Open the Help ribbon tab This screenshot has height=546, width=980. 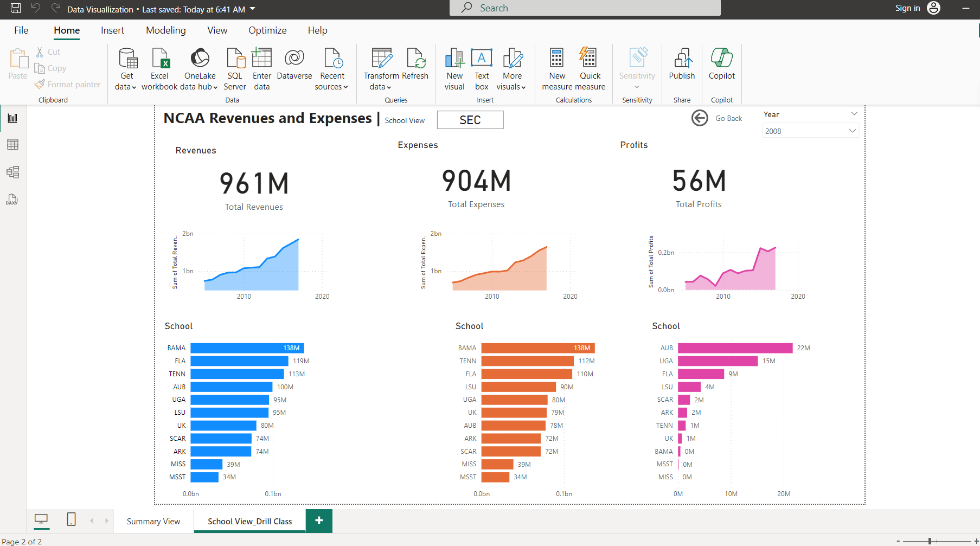point(318,30)
